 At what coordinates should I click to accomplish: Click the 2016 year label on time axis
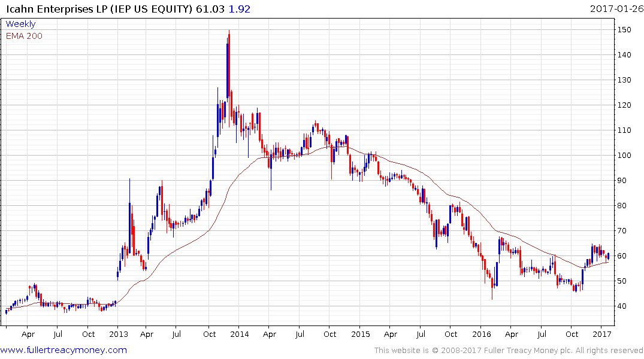482,334
